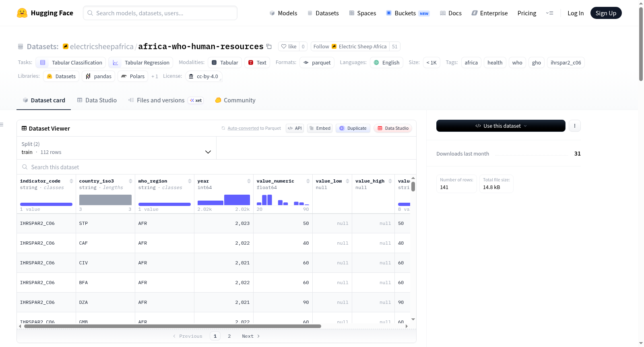Sort the value_numeric column with its icon
Image resolution: width=644 pixels, height=347 pixels.
point(308,181)
